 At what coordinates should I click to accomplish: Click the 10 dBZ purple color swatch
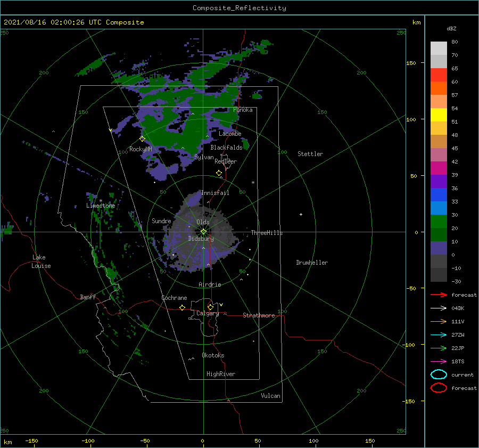pos(439,248)
